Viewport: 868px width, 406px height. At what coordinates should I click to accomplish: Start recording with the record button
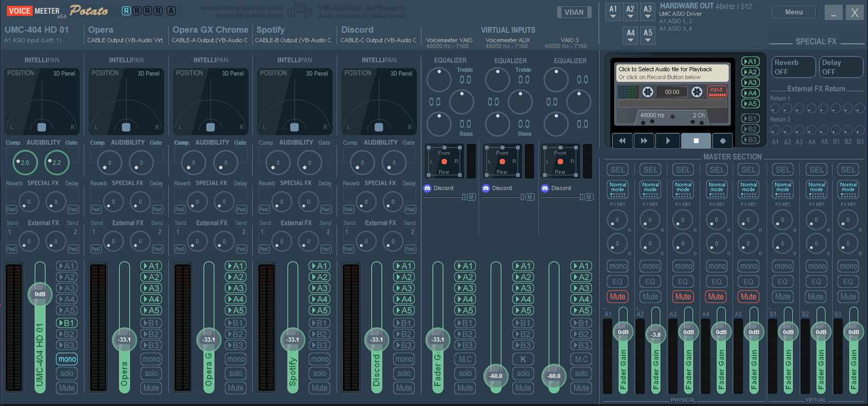click(722, 140)
